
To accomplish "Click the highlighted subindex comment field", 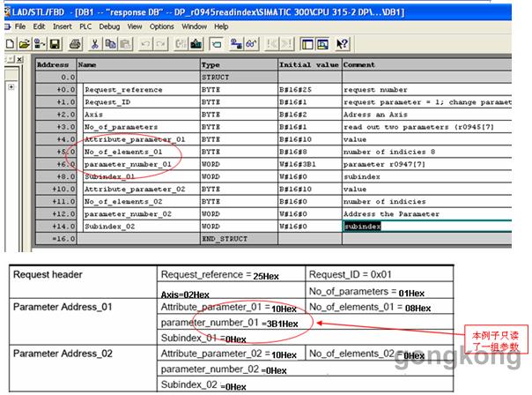I will point(427,227).
